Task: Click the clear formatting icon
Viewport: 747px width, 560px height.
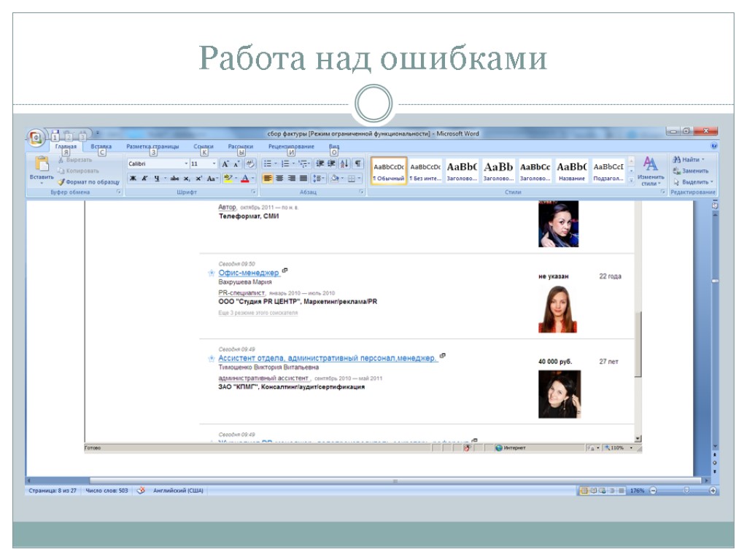Action: pyautogui.click(x=250, y=164)
